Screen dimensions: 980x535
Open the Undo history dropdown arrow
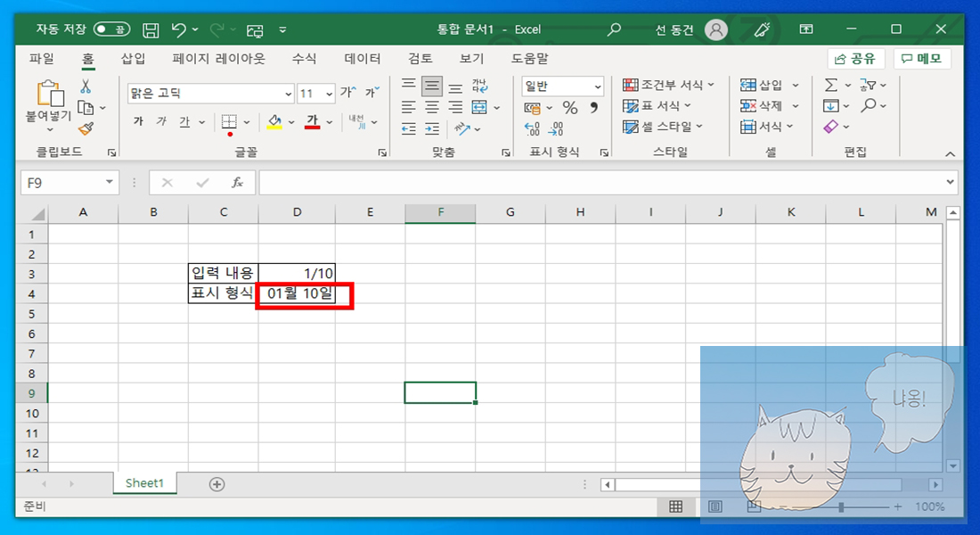196,29
